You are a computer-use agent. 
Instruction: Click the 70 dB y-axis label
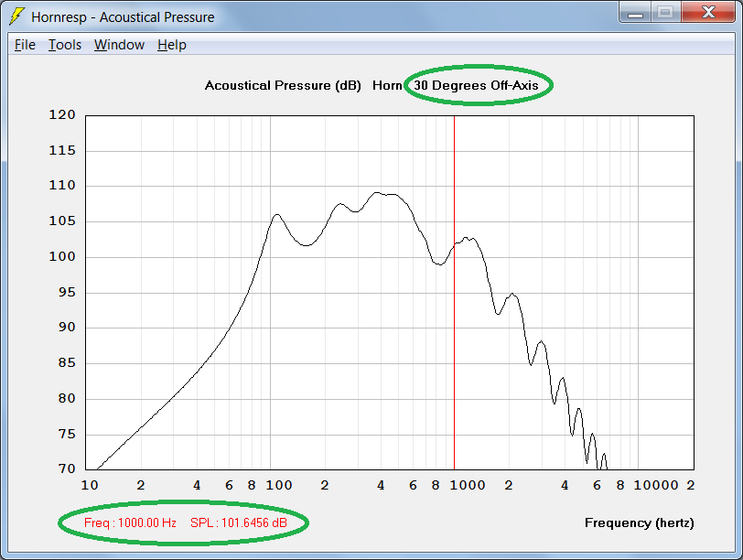67,468
